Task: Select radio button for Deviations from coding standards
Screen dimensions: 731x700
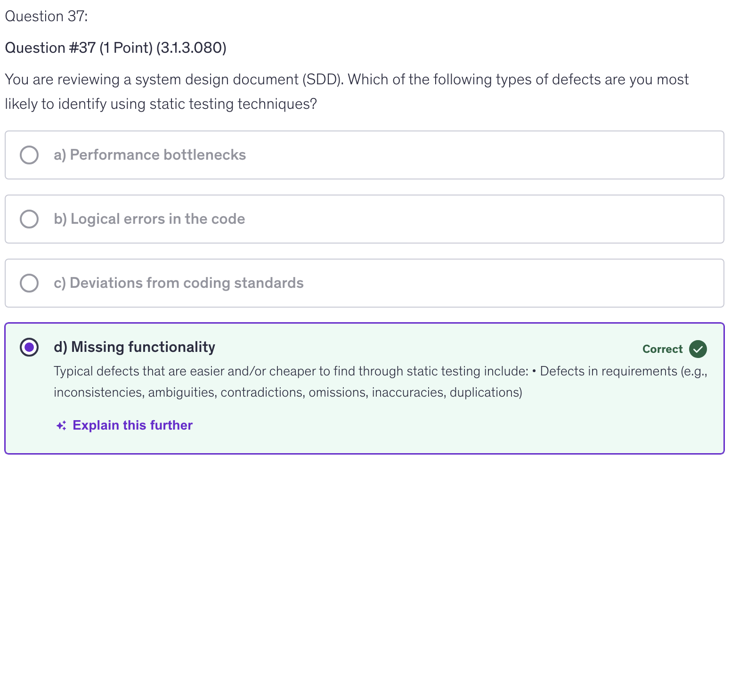Action: pyautogui.click(x=29, y=283)
